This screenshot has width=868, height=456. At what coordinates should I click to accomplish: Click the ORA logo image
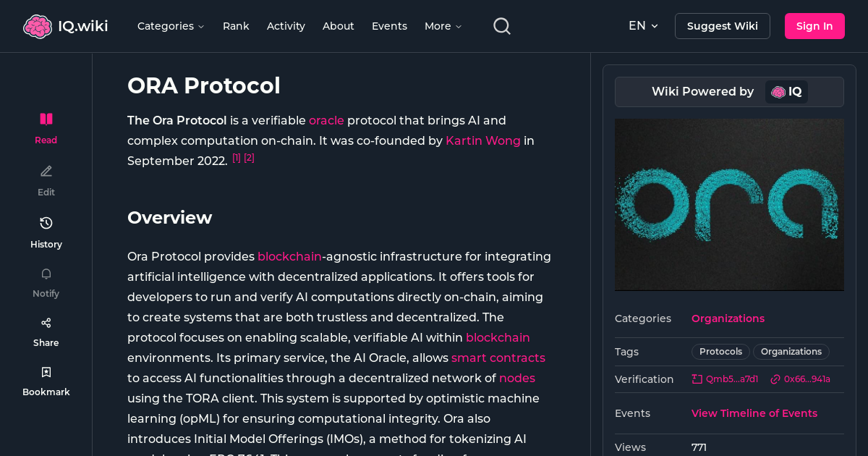coord(729,205)
